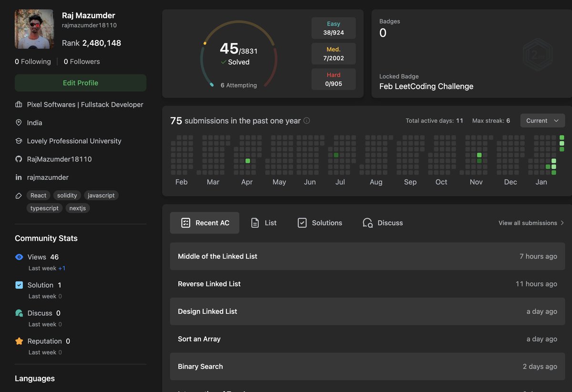572x392 pixels.
Task: Click the Reputation star icon
Action: [x=19, y=341]
